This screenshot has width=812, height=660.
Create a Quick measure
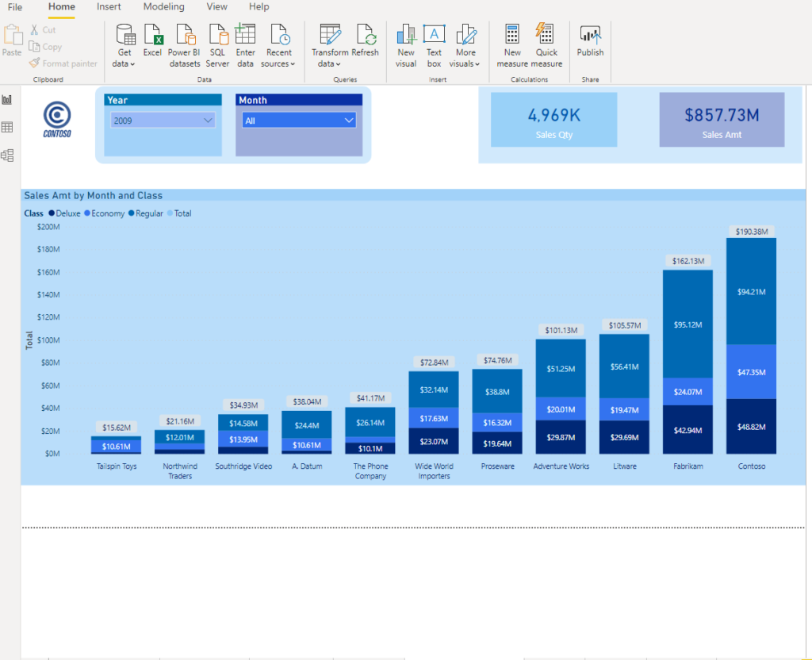[x=546, y=45]
